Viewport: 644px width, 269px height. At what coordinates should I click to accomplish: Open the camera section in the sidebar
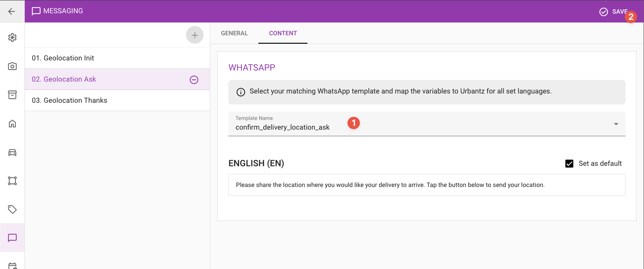point(12,66)
